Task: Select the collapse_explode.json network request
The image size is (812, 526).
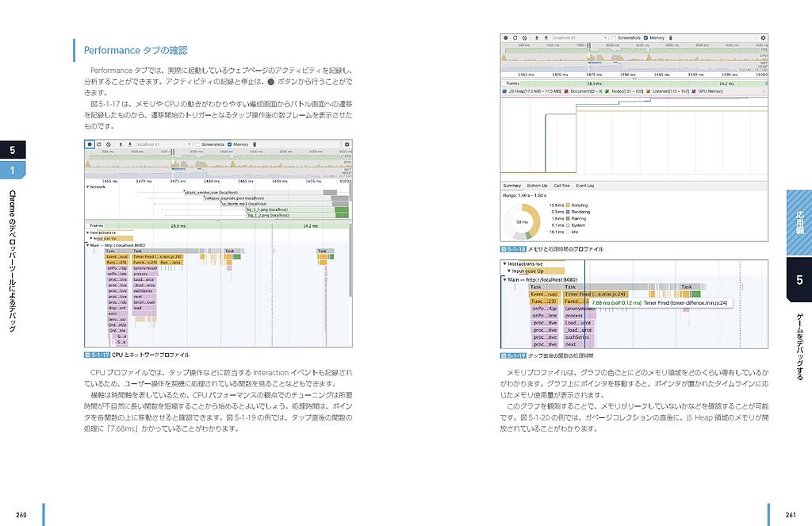Action: [x=275, y=198]
